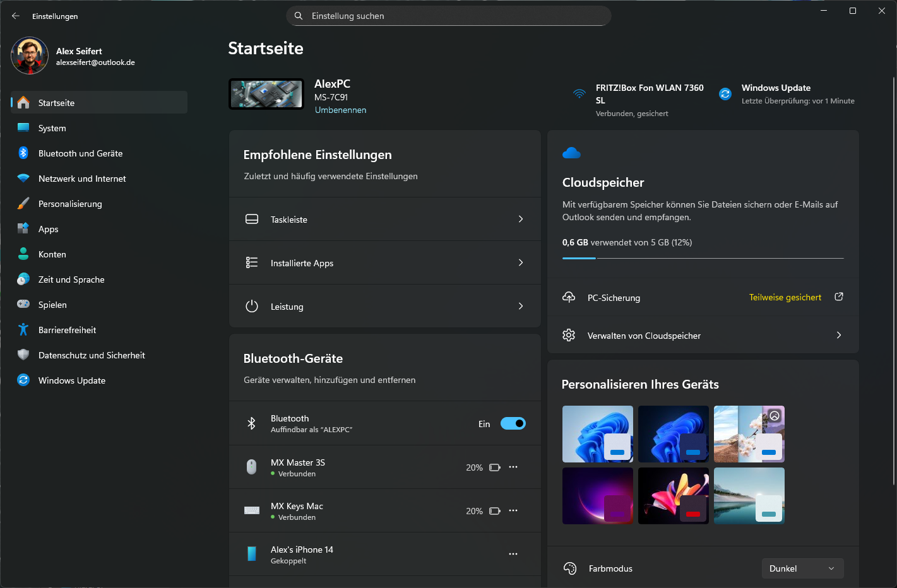Viewport: 897px width, 588px height.
Task: Click the Umbenennen link under AlexPC
Action: pyautogui.click(x=340, y=110)
